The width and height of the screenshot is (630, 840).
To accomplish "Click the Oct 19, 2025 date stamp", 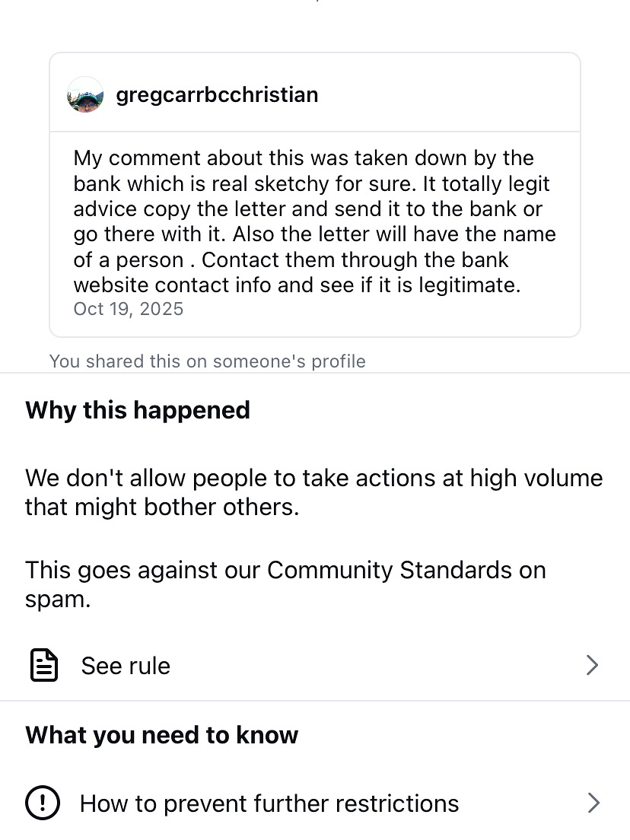I will 129,309.
